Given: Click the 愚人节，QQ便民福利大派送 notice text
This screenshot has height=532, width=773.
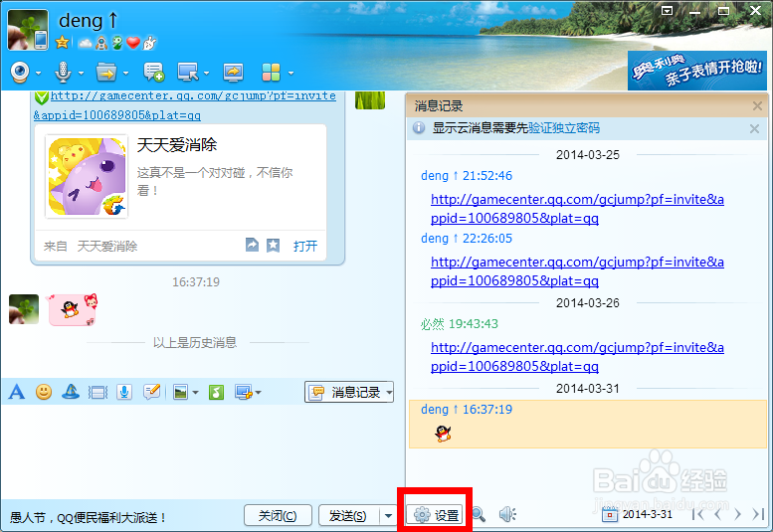Looking at the screenshot, I should 88,517.
